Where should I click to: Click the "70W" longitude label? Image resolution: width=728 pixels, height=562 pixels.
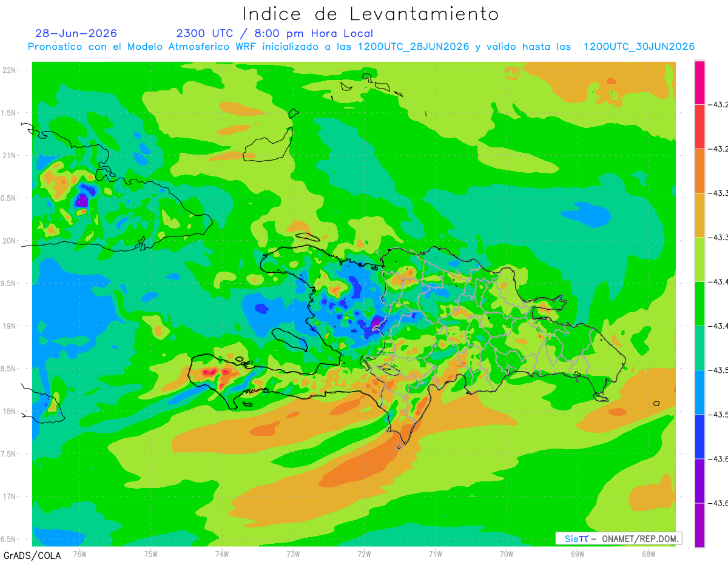[507, 554]
